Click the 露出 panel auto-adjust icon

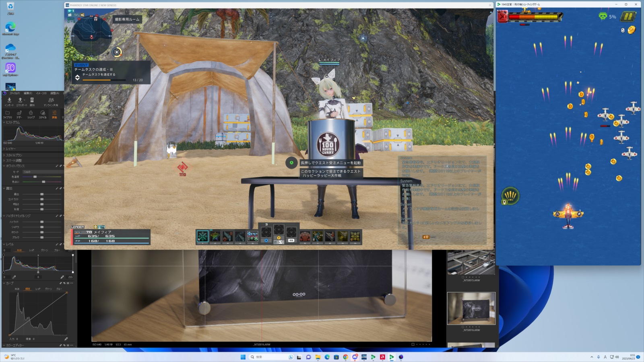click(x=57, y=188)
